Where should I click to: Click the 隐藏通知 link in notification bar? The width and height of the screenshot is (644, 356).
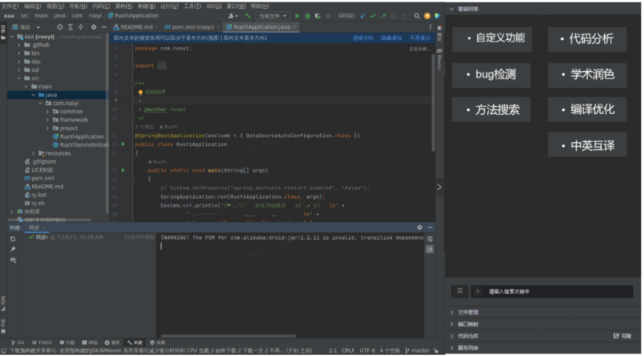pos(391,38)
